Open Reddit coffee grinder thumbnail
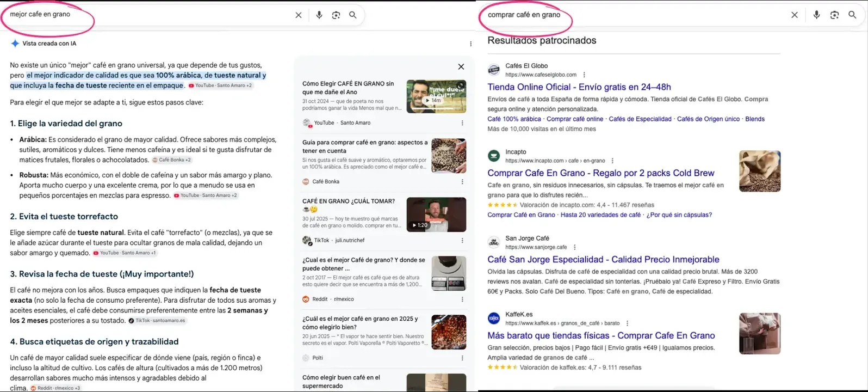This screenshot has width=868, height=392. 449,273
